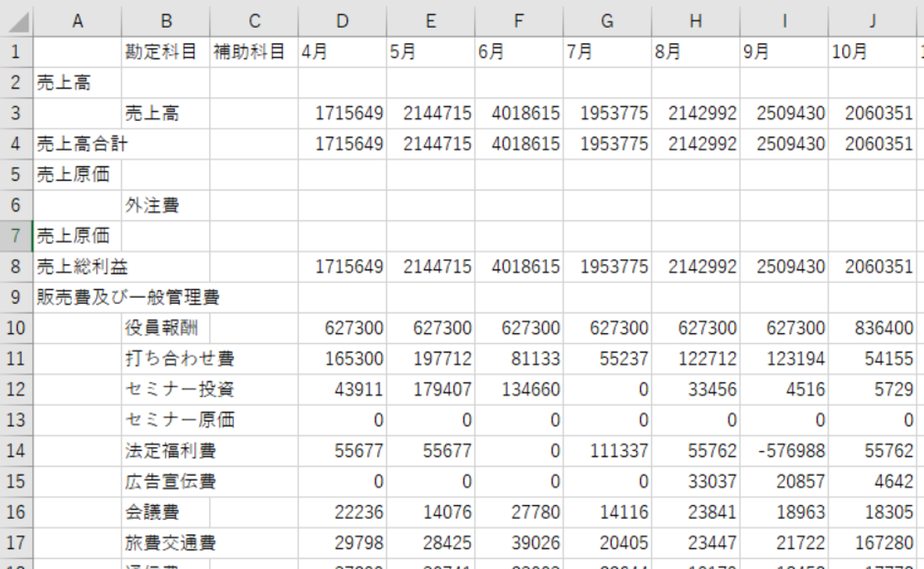Select row 4 header

pos(16,143)
